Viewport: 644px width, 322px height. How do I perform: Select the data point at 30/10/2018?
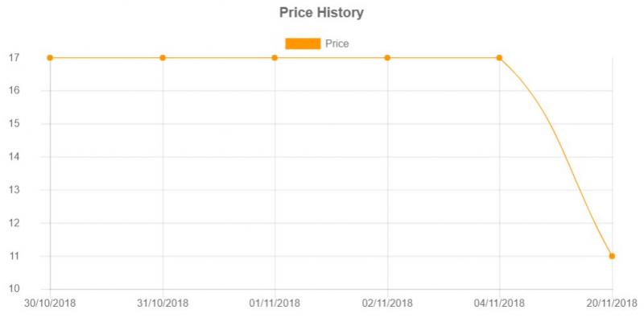[50, 57]
